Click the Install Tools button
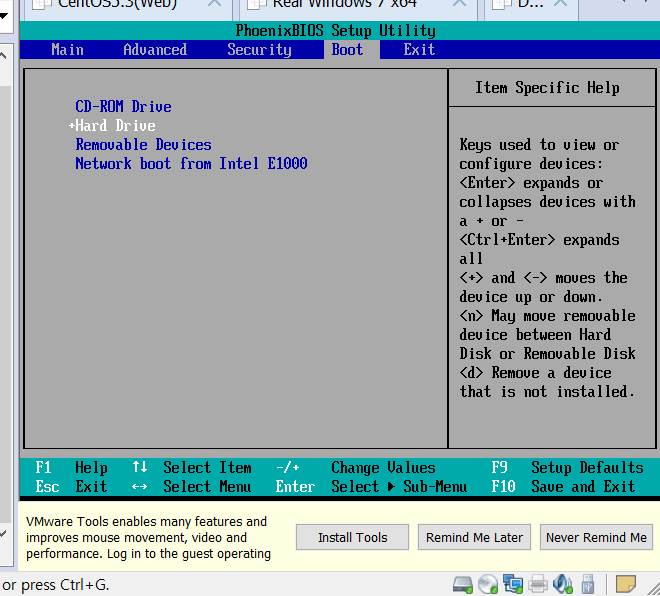 (x=352, y=537)
